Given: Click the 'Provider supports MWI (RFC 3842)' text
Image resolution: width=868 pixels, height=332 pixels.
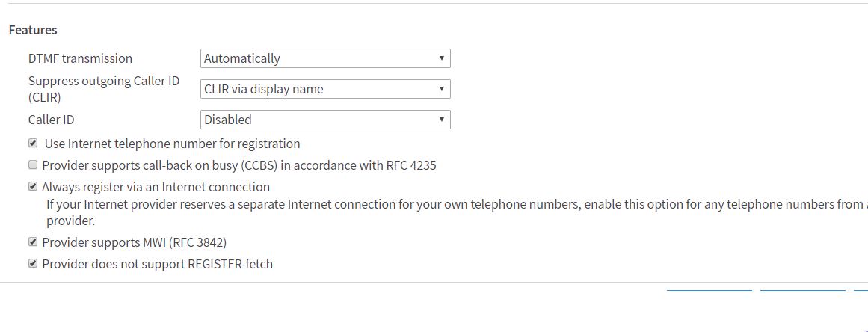Looking at the screenshot, I should (134, 242).
